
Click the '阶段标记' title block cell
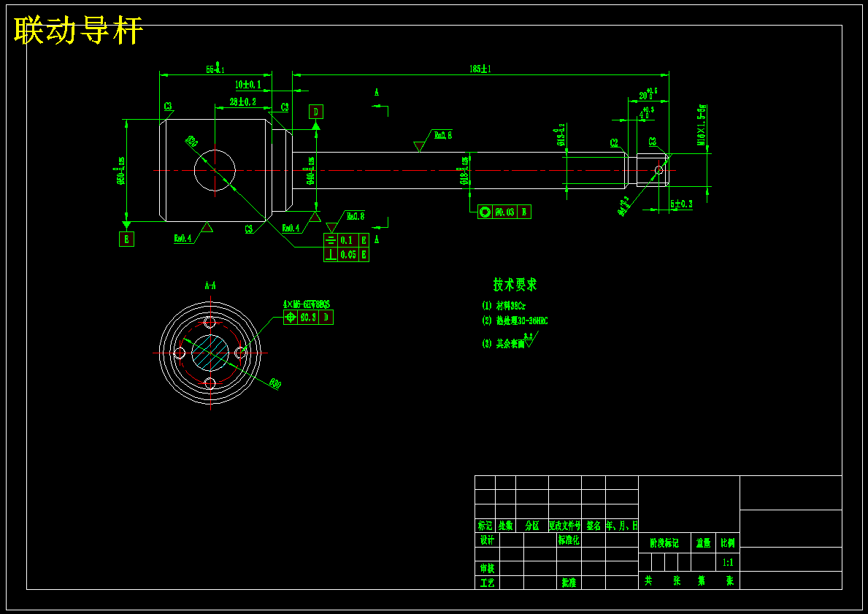click(x=665, y=544)
